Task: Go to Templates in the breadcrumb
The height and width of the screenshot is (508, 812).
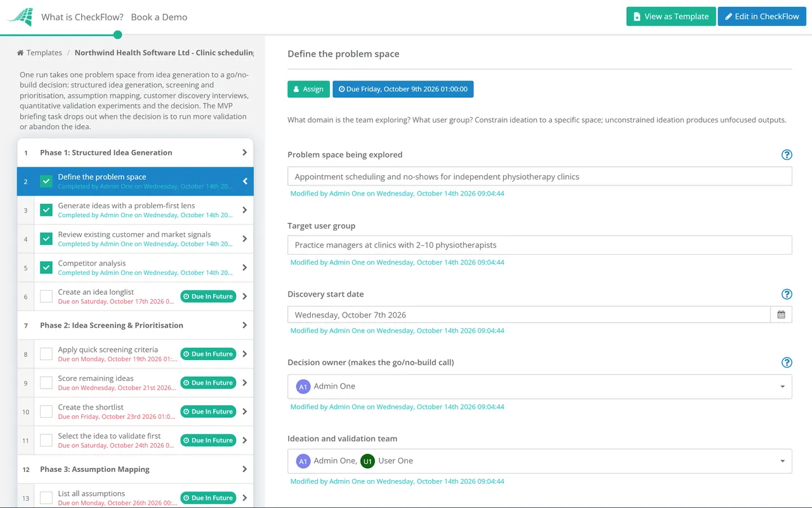Action: (x=44, y=53)
